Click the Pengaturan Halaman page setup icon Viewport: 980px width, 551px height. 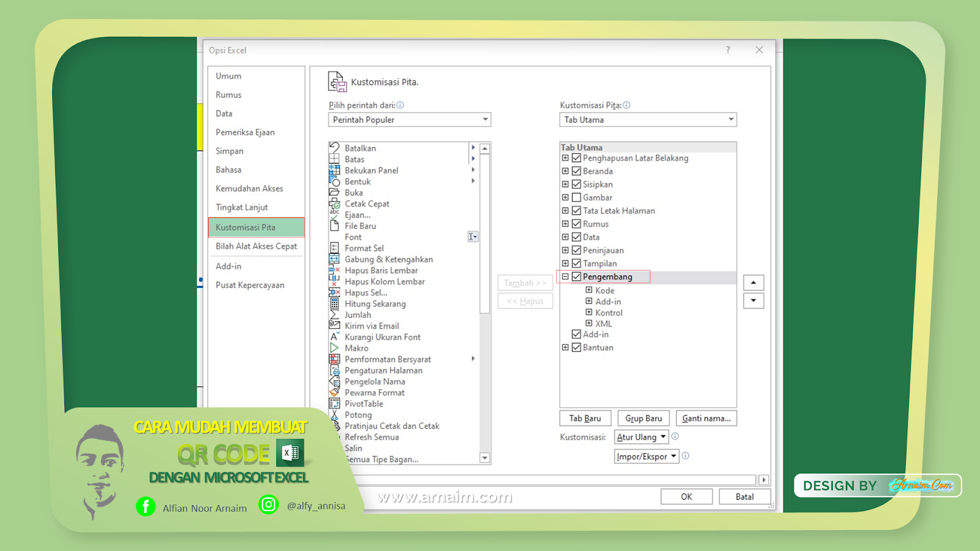pos(334,370)
